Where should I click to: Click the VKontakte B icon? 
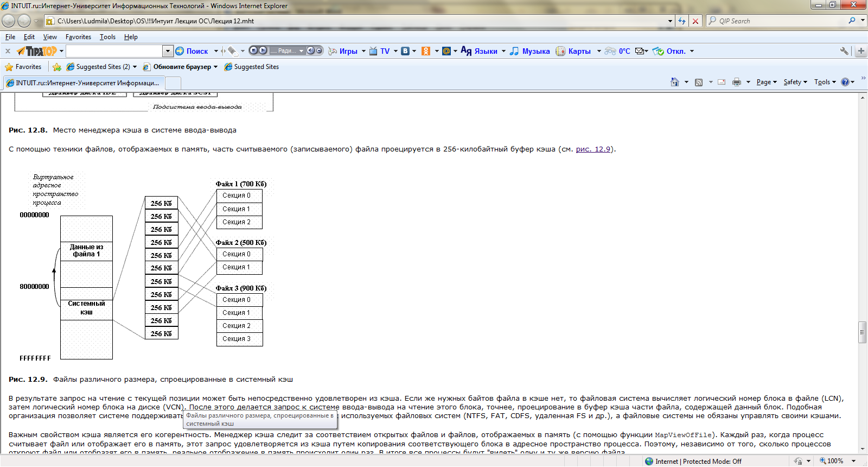(x=405, y=51)
